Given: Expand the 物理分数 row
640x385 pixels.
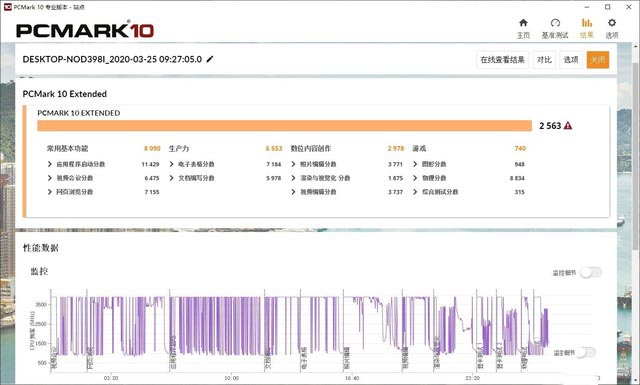Looking at the screenshot, I should (415, 178).
